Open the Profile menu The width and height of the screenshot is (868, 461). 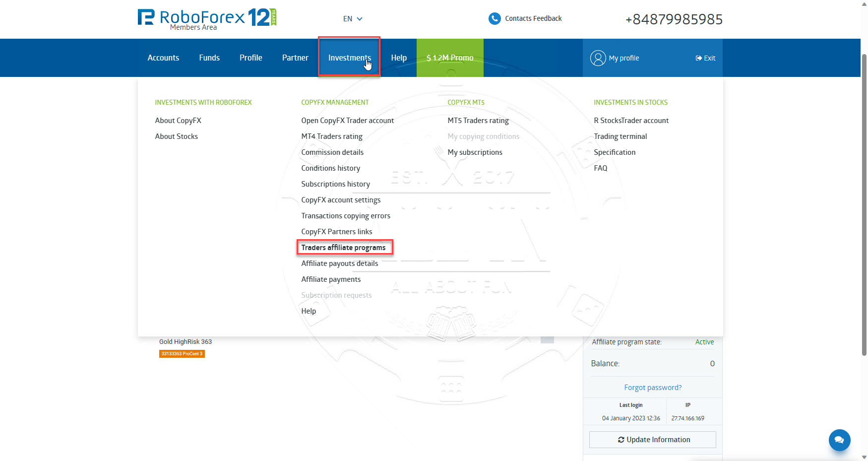click(251, 58)
